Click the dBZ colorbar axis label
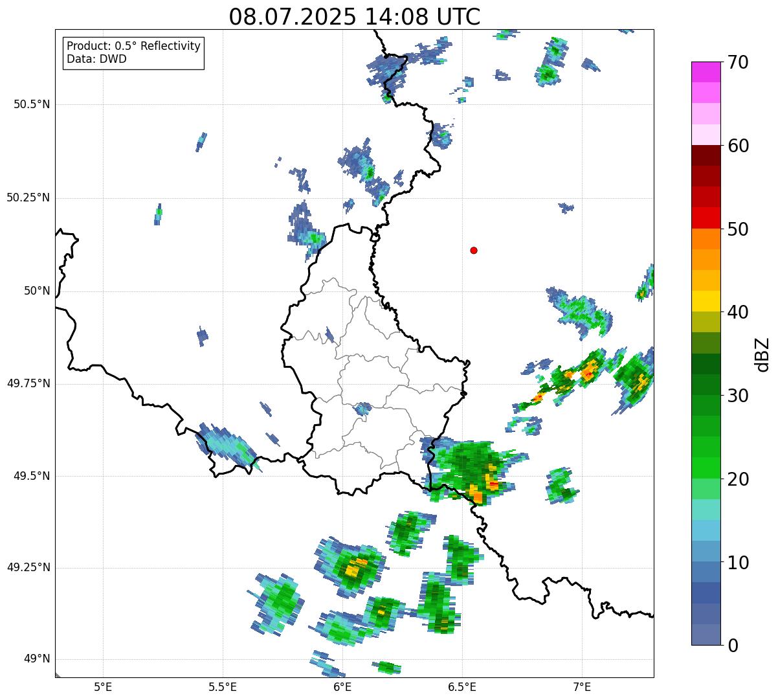This screenshot has height=700, width=778. [x=763, y=354]
